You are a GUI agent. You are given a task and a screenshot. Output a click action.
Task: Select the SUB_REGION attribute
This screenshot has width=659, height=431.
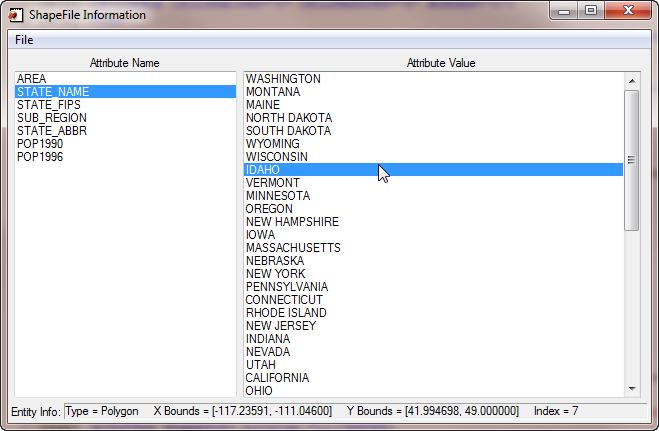click(125, 118)
